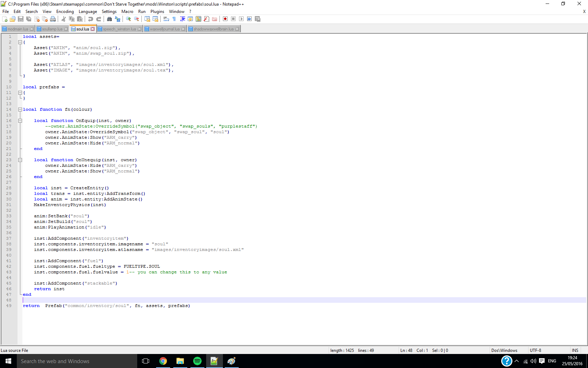Open the Plugins menu
588x368 pixels.
pos(157,12)
